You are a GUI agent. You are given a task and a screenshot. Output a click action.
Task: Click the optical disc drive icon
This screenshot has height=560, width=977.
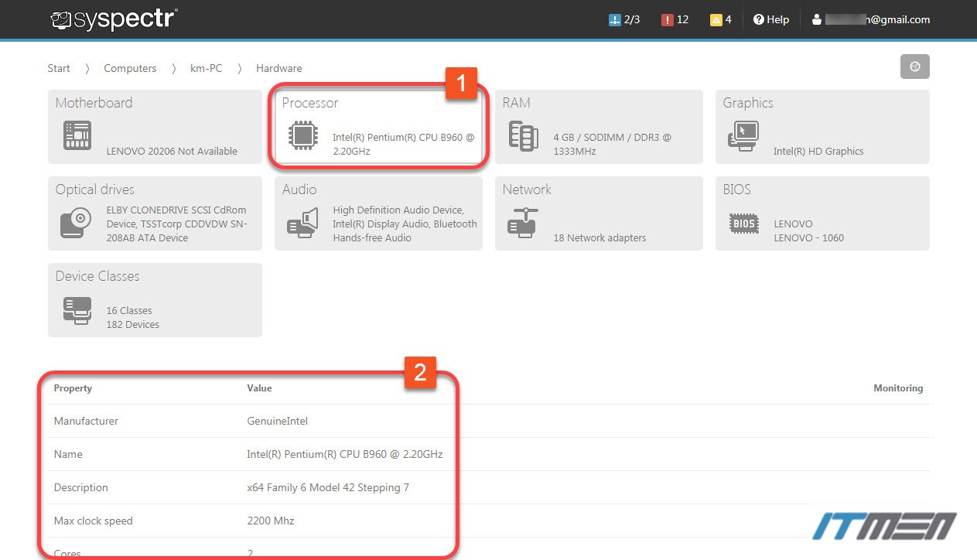(76, 224)
